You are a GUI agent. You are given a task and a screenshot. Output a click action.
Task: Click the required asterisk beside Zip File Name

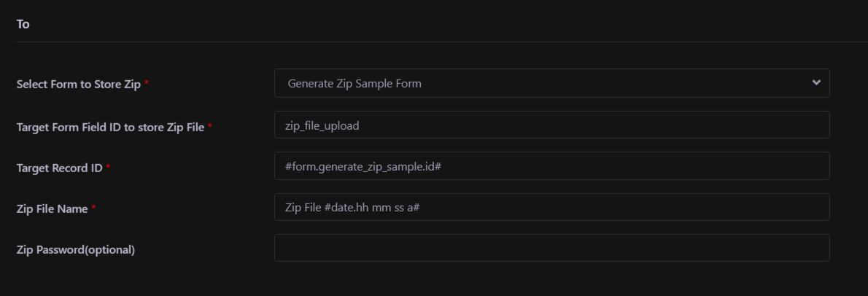tap(93, 209)
